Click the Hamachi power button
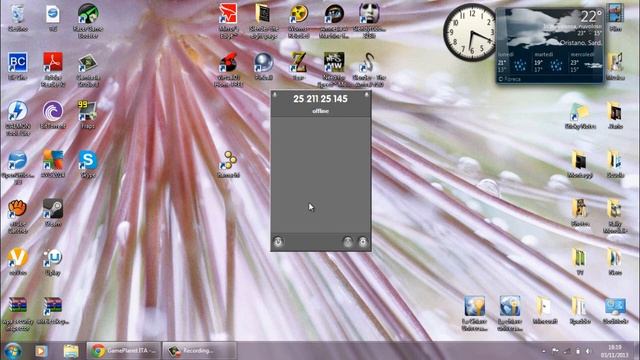The width and height of the screenshot is (640, 360). pyautogui.click(x=278, y=242)
